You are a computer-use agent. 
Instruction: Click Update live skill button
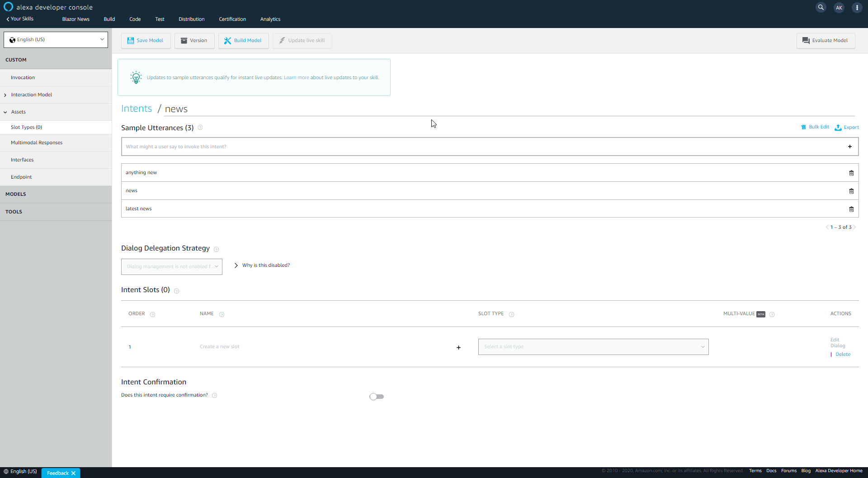tap(302, 40)
